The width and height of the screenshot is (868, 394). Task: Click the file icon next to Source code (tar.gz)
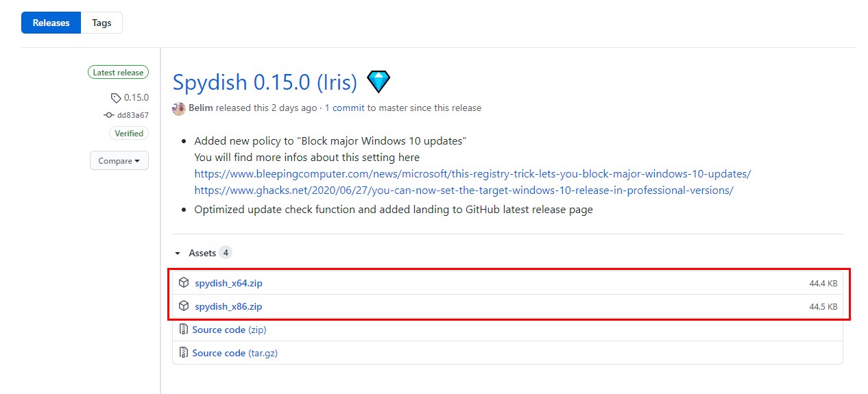coord(184,353)
